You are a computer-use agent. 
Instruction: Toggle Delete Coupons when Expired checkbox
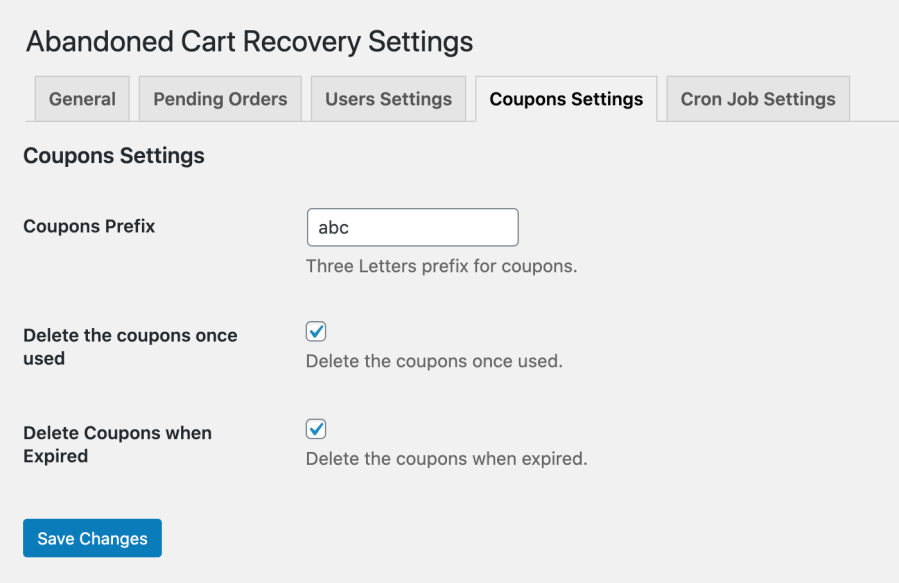point(316,429)
